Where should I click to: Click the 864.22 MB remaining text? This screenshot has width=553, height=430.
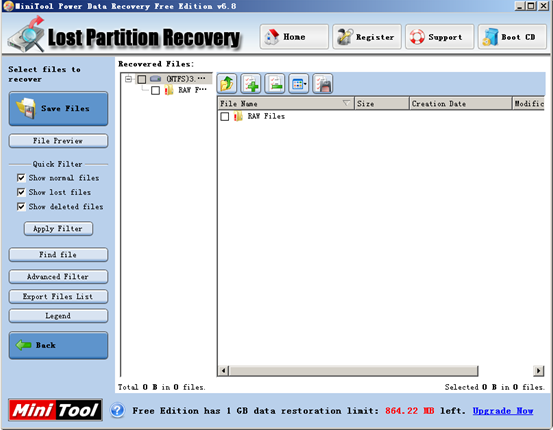click(x=409, y=411)
